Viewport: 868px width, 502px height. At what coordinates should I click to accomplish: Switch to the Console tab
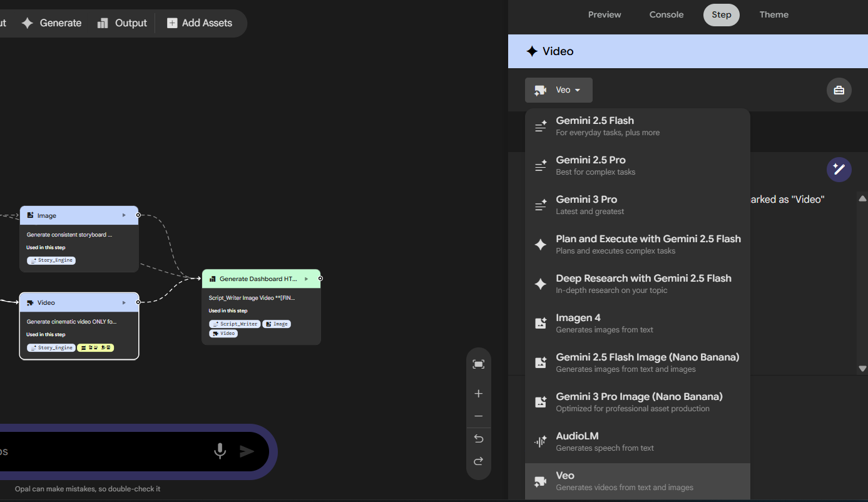666,14
